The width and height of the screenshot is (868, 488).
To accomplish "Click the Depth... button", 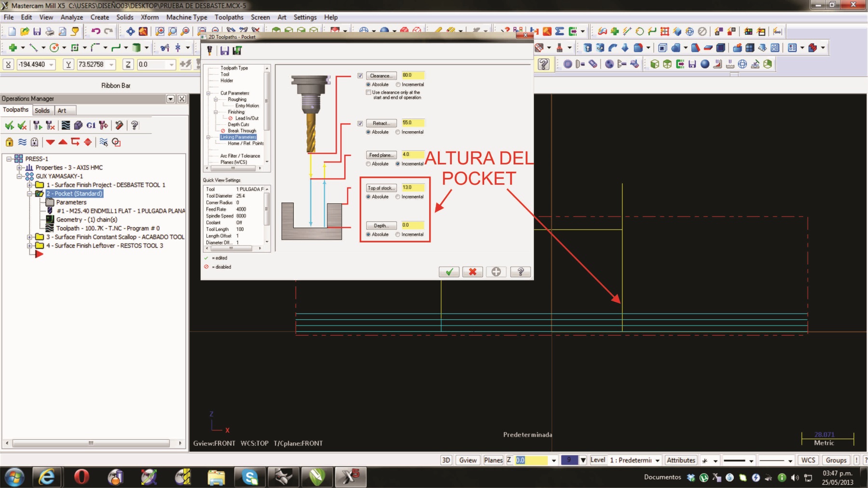I will coord(381,226).
